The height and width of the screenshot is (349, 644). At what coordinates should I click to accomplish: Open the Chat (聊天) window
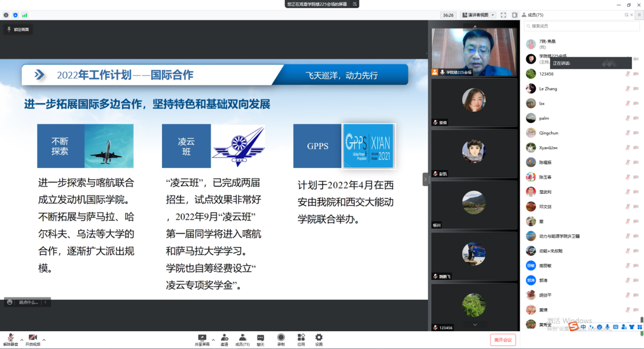260,339
